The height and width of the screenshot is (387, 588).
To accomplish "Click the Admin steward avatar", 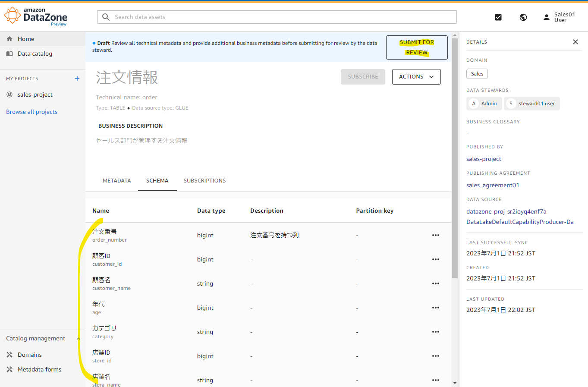I will click(x=474, y=104).
